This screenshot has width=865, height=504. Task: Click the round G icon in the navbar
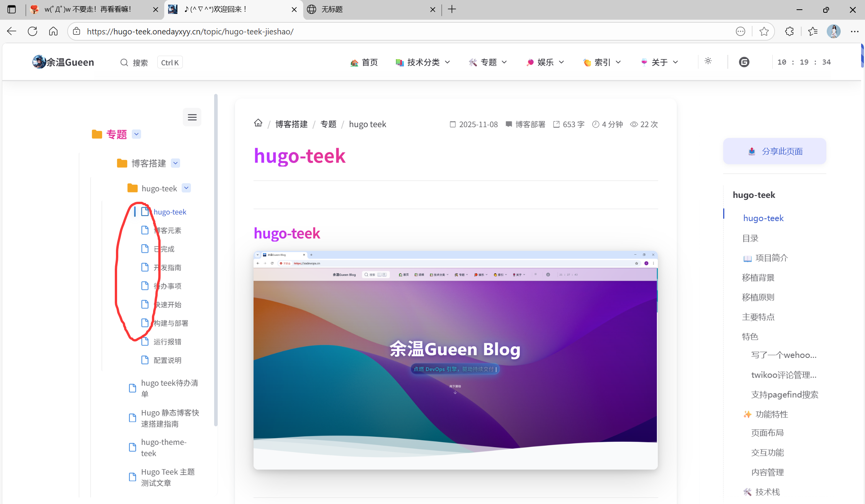tap(744, 62)
